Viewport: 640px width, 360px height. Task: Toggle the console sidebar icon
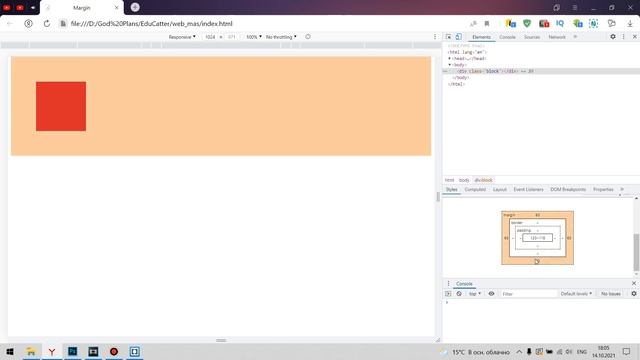coord(448,294)
